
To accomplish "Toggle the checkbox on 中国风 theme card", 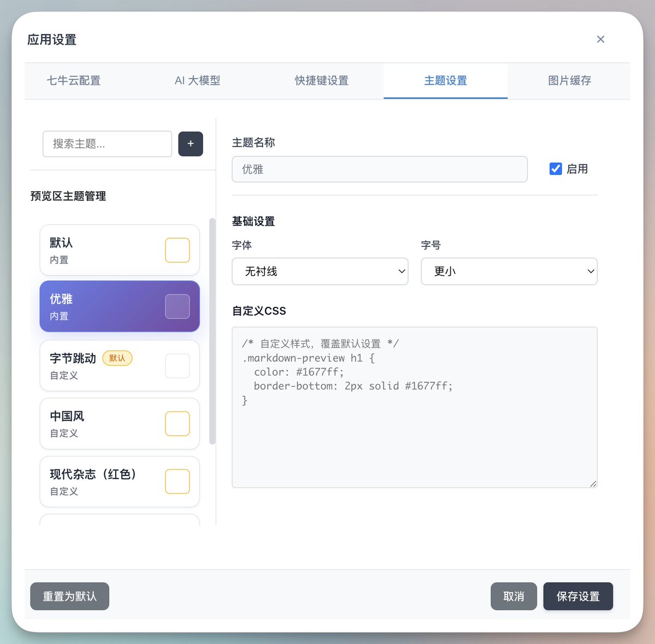I will (x=177, y=424).
